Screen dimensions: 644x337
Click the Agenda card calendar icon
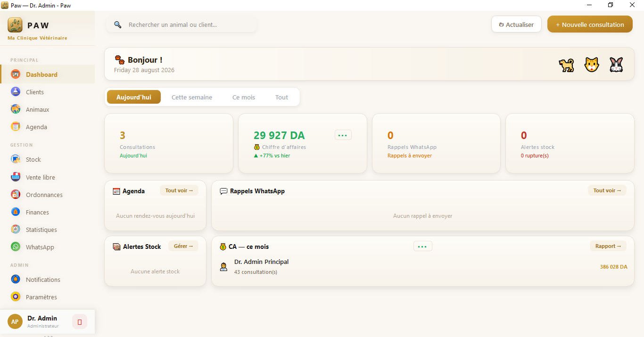tap(116, 191)
